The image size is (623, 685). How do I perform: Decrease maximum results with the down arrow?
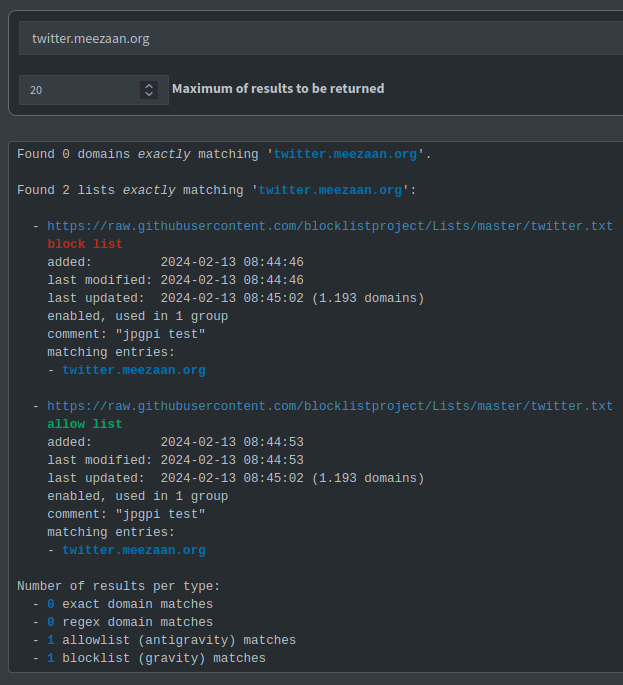(x=149, y=95)
